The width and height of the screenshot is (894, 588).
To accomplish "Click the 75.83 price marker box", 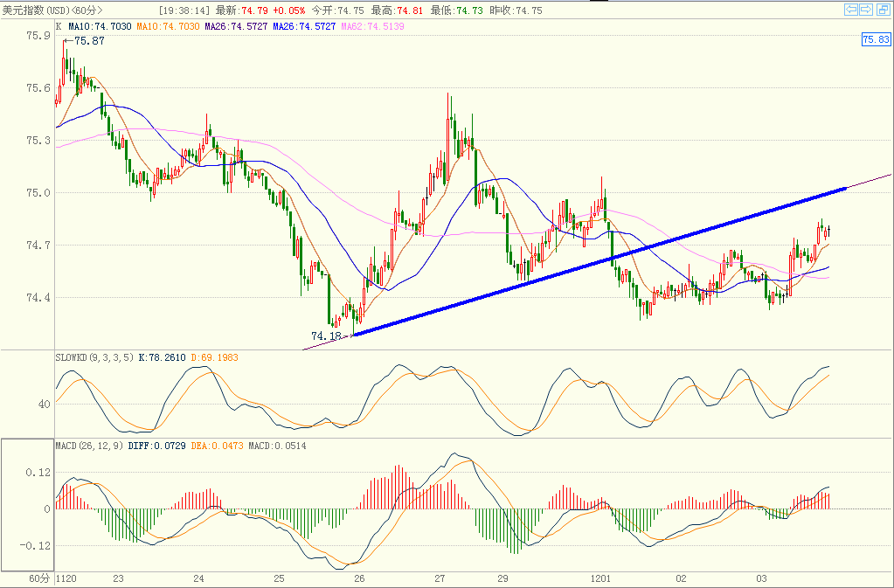I will [876, 39].
